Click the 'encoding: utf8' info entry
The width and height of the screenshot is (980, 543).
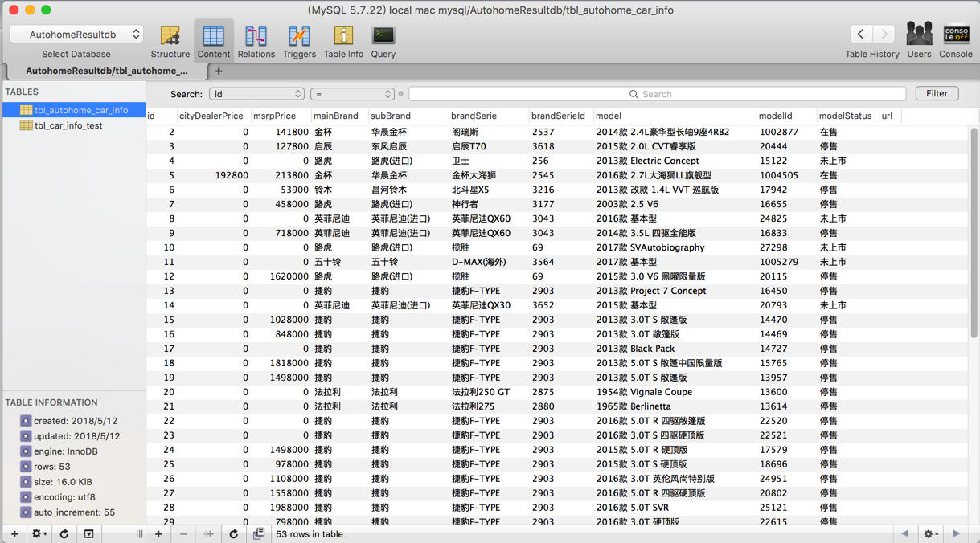[58, 497]
